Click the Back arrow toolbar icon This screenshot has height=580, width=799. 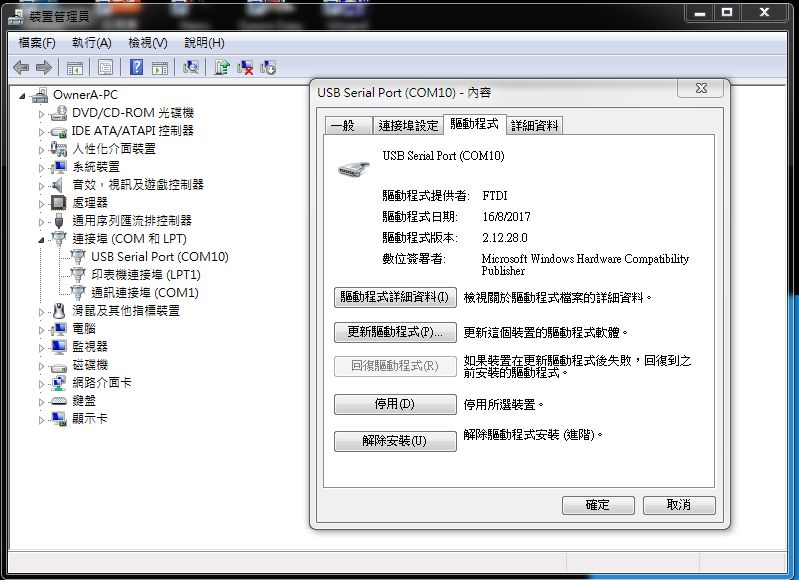tap(20, 67)
